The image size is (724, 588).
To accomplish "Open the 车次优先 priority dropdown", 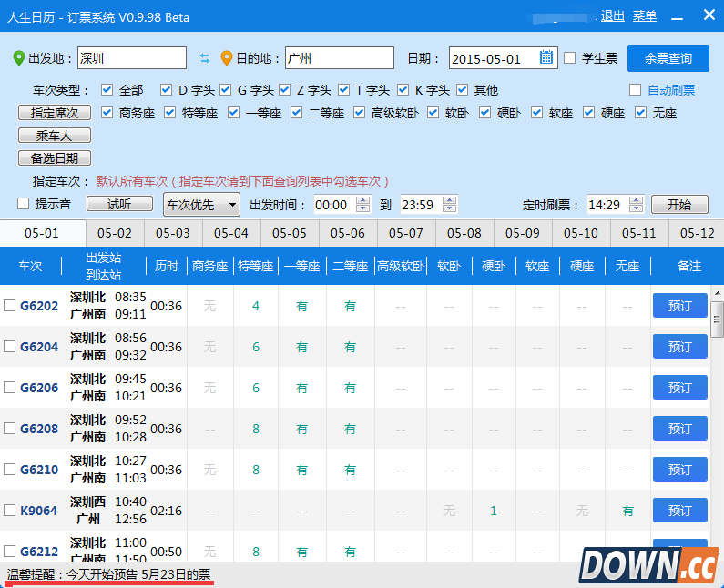I will click(x=202, y=205).
